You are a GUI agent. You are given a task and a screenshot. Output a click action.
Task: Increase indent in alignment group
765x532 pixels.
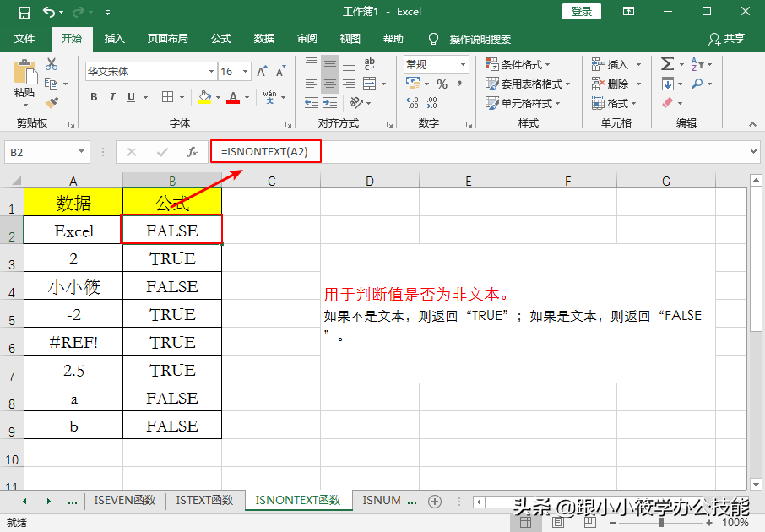330,102
